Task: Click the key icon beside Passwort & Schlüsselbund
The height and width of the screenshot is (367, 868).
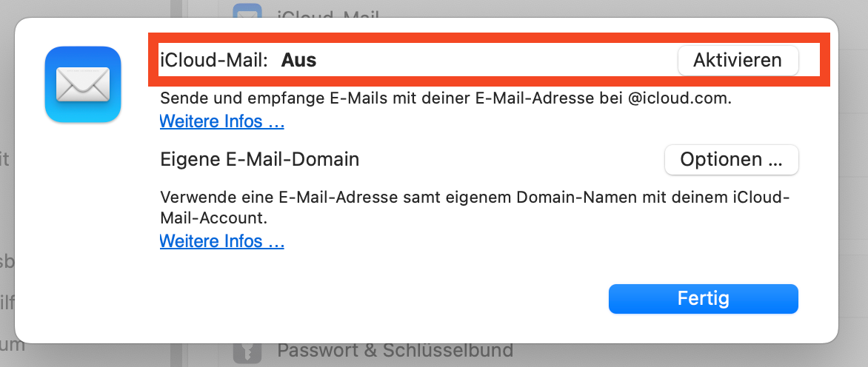Action: 248,352
